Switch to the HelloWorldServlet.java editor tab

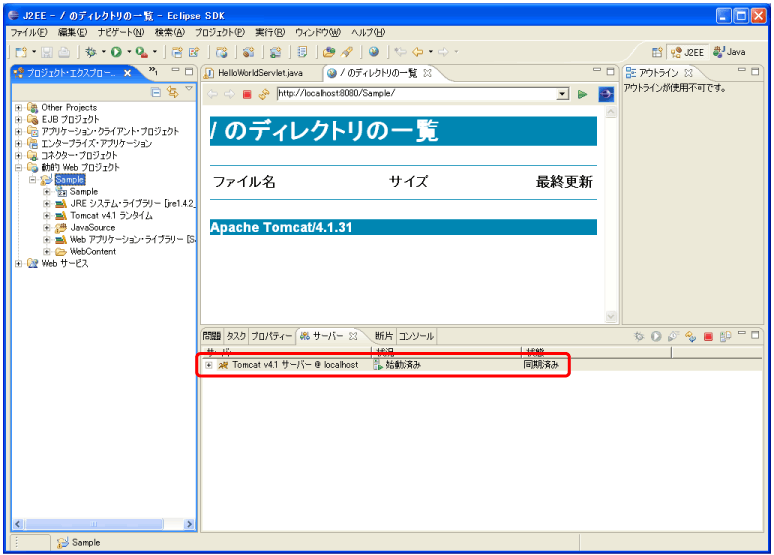pyautogui.click(x=258, y=74)
